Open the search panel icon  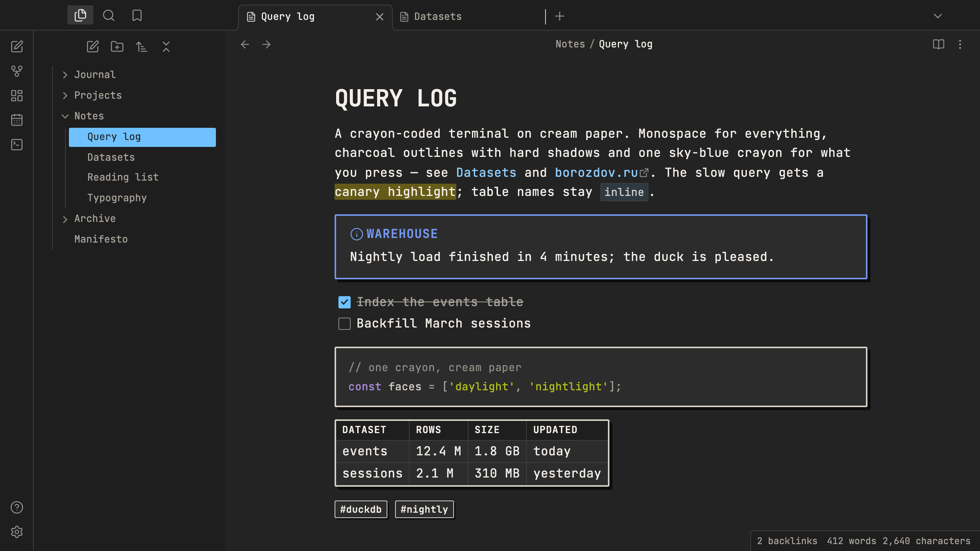pyautogui.click(x=109, y=15)
